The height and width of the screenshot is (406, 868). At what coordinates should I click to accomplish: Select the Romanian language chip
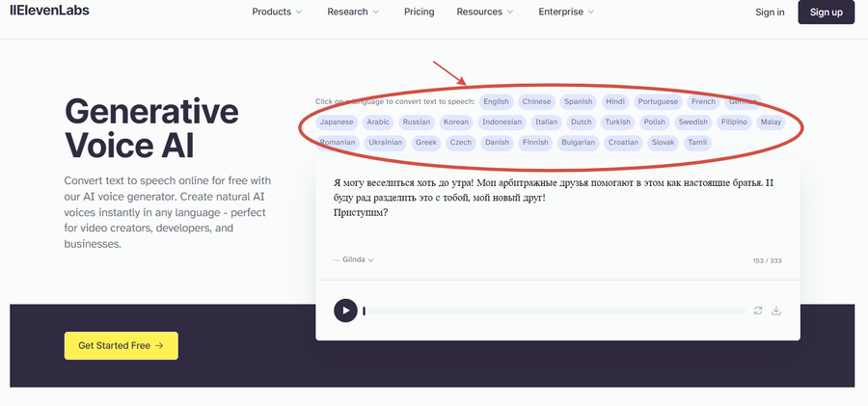tap(338, 143)
